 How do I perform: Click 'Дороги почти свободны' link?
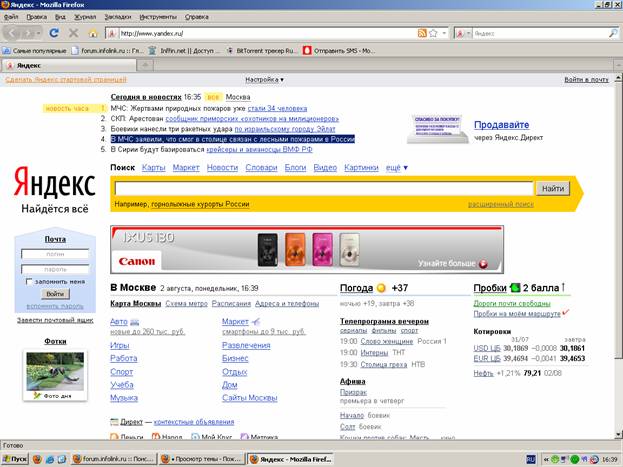tap(512, 304)
